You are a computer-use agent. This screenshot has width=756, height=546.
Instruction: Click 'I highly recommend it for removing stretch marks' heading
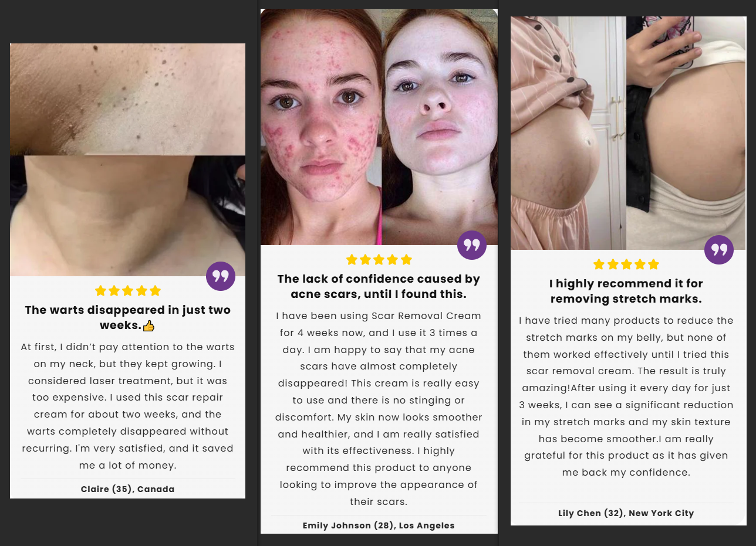[626, 291]
